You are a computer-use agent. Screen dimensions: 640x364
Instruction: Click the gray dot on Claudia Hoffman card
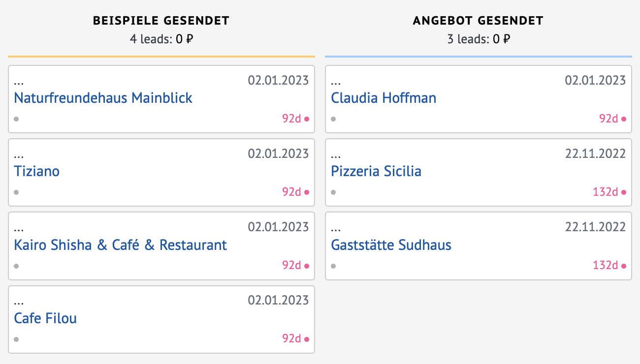(333, 119)
